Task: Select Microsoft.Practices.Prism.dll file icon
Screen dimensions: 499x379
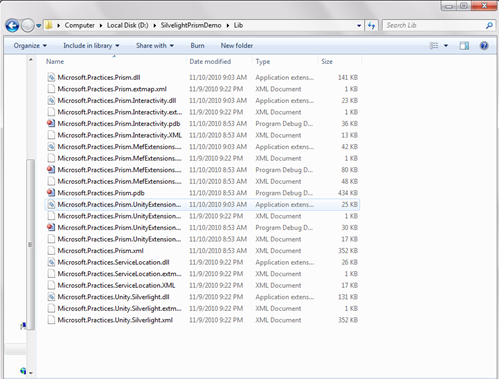Action: click(51, 77)
